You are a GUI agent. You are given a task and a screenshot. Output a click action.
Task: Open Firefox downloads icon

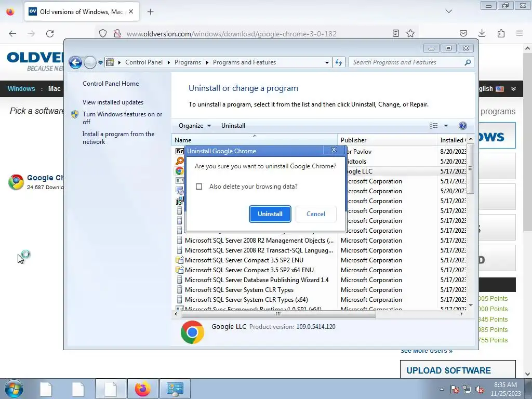[x=482, y=33]
